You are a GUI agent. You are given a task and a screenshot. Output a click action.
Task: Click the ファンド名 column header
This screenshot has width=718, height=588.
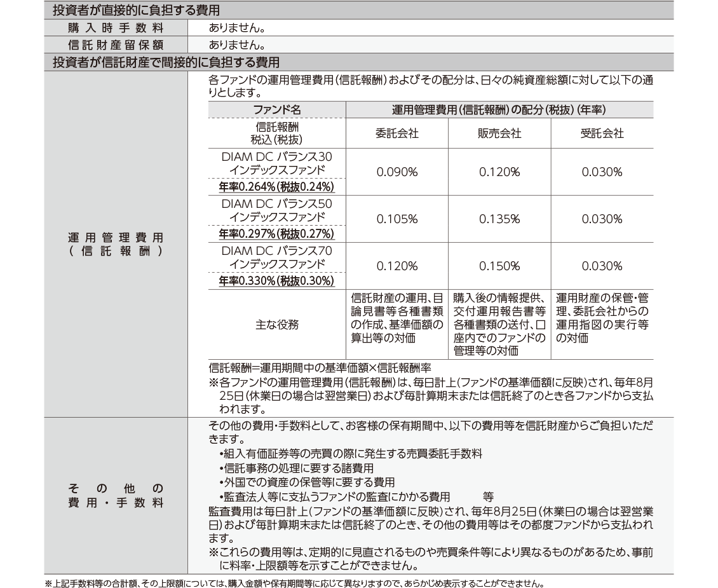276,110
